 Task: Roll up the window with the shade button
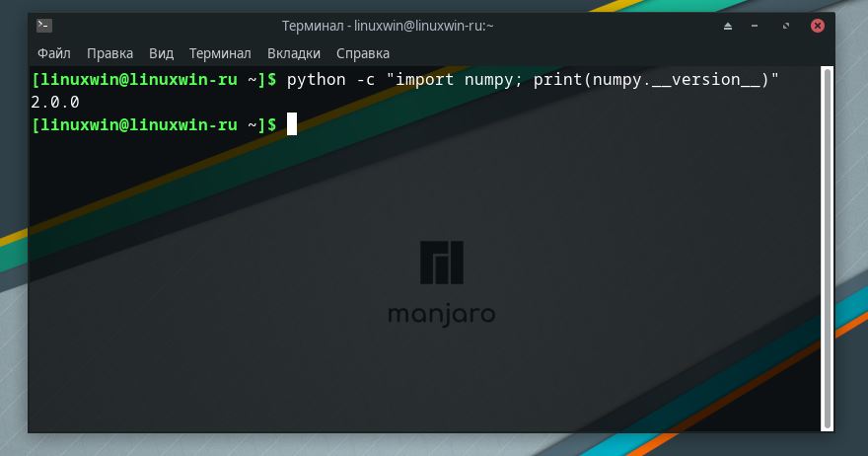728,26
